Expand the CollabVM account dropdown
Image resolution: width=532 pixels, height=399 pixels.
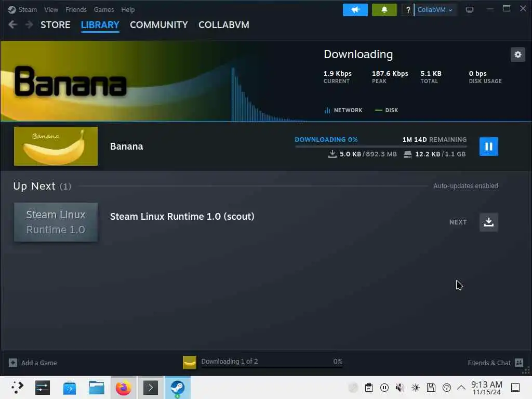pyautogui.click(x=435, y=9)
